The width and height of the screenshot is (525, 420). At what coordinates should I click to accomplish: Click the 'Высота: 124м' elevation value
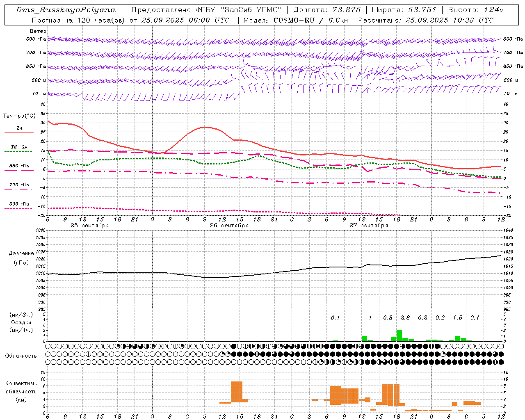[476, 10]
